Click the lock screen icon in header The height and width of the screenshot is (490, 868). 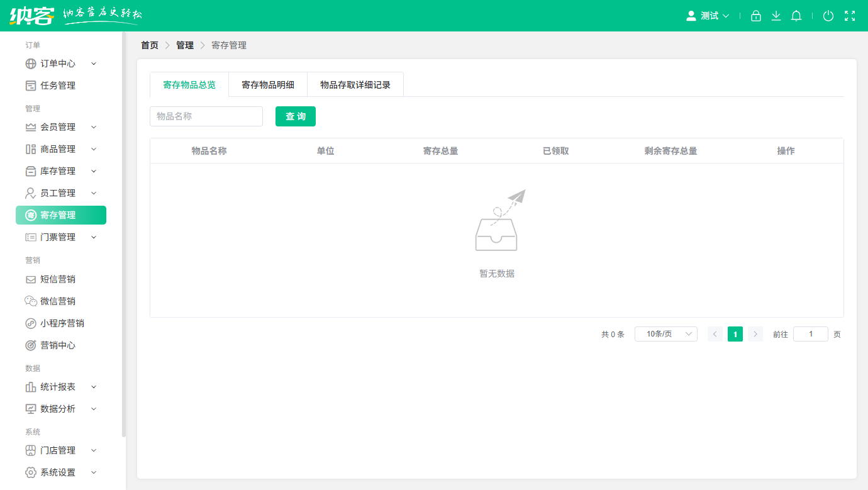click(755, 15)
